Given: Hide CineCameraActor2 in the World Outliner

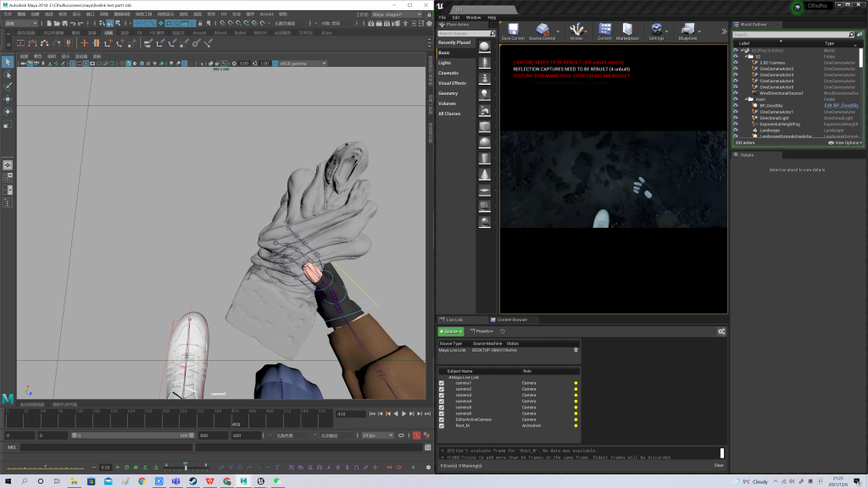Looking at the screenshot, I should coord(736,69).
